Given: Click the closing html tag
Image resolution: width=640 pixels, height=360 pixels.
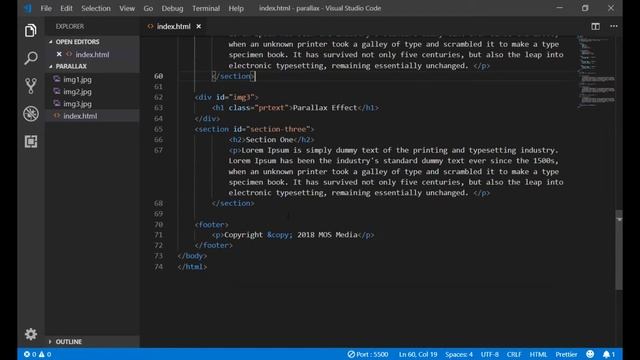Looking at the screenshot, I should [x=192, y=267].
